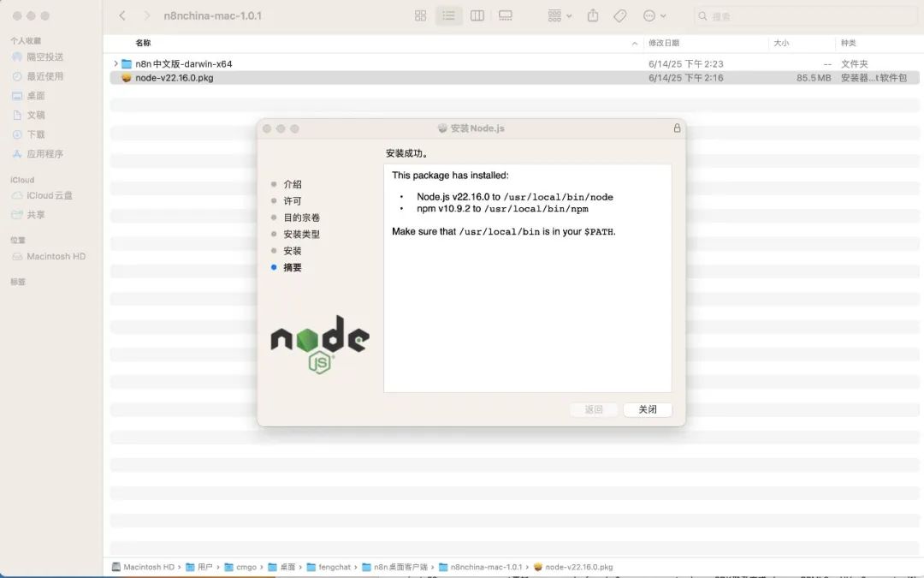Image resolution: width=924 pixels, height=578 pixels.
Task: Click the disabled 返回 button in installer
Action: point(594,409)
